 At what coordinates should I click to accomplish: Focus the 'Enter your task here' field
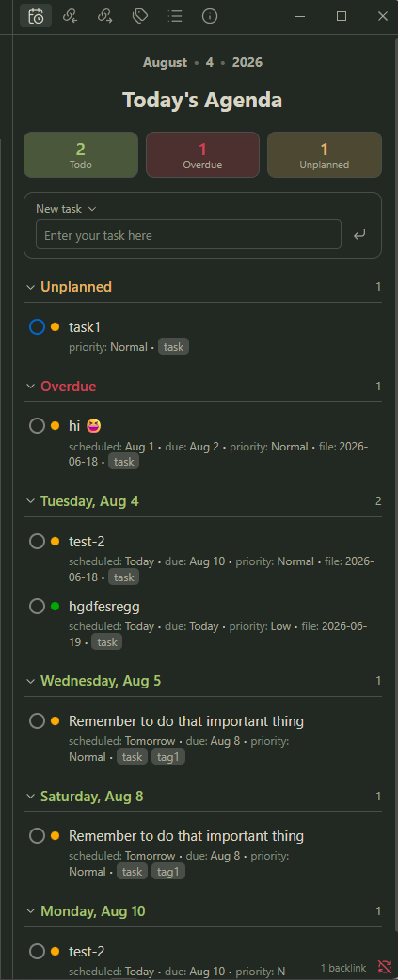click(x=188, y=235)
